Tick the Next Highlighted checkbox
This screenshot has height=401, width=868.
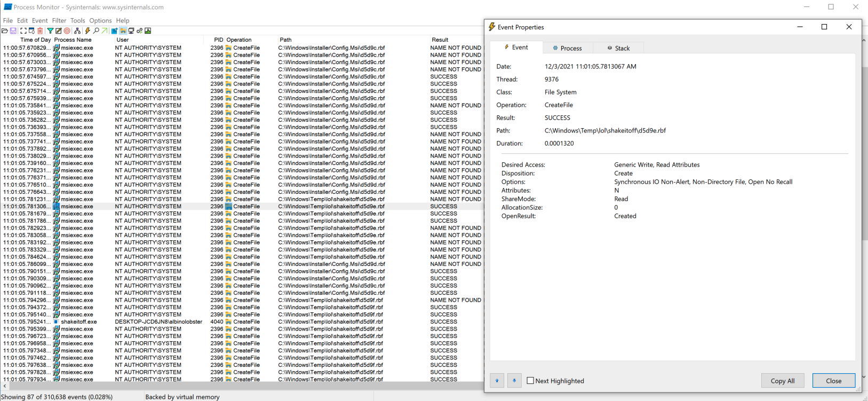(x=530, y=381)
